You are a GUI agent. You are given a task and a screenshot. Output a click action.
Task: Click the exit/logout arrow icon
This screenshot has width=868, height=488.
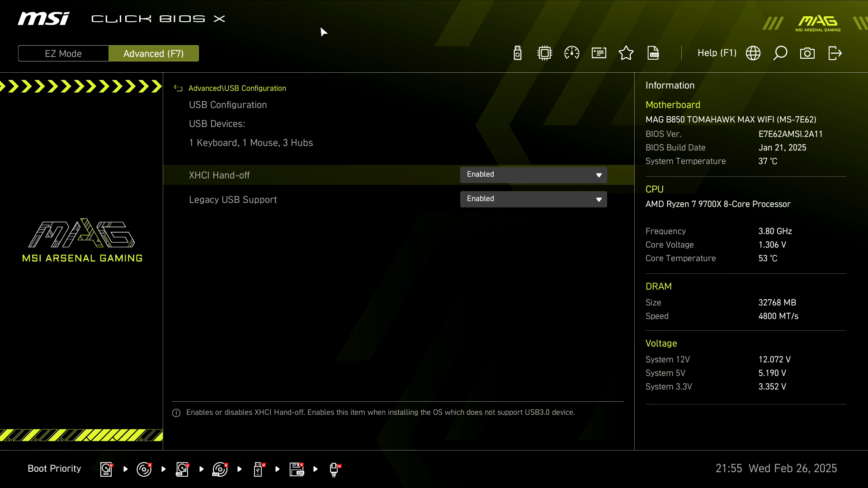click(835, 54)
